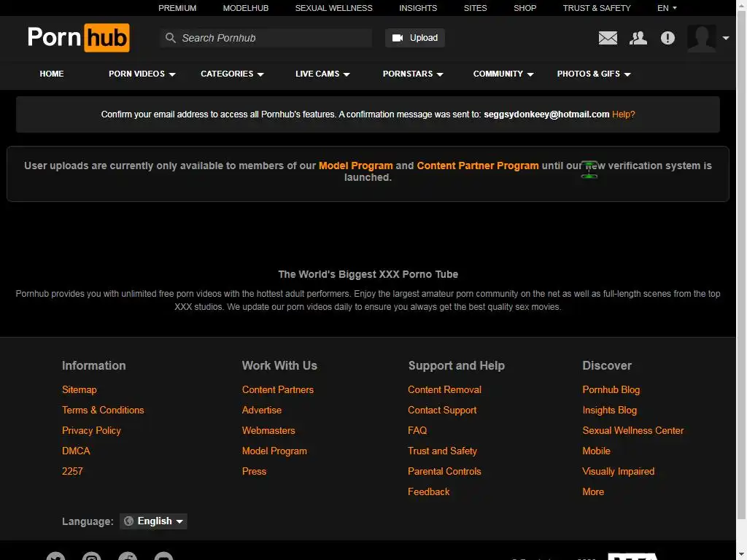Open Pornhub Blog footer link
The image size is (747, 560).
point(611,389)
